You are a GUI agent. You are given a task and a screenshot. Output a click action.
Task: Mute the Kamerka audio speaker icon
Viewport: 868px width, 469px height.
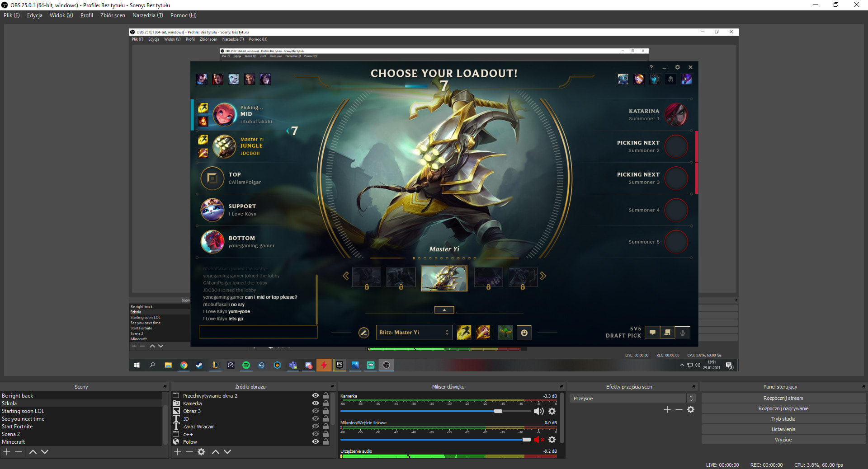538,411
